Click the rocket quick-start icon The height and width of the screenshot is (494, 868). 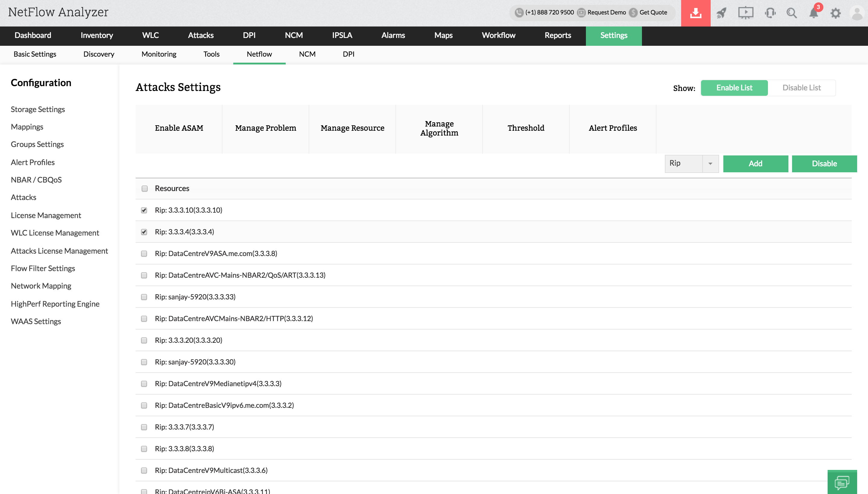pos(721,13)
